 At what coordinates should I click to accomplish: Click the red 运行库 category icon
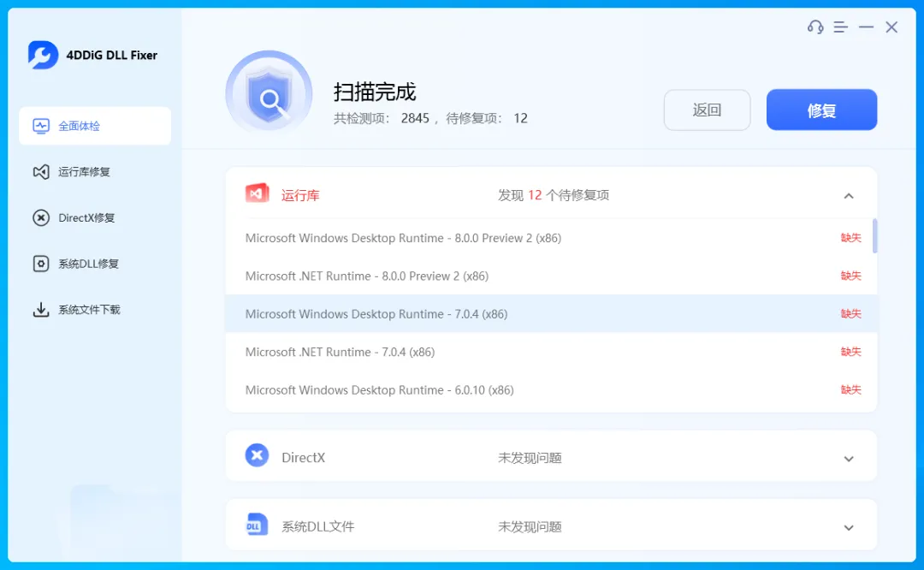point(257,193)
